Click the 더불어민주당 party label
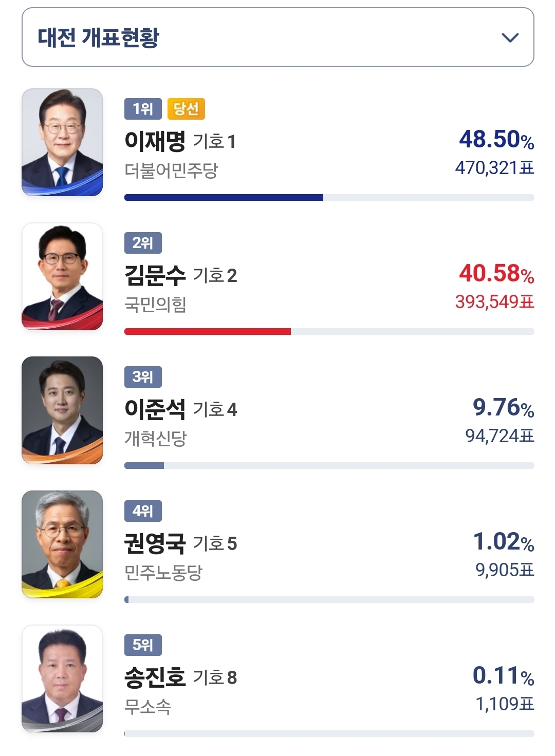The width and height of the screenshot is (555, 756). pos(171,170)
